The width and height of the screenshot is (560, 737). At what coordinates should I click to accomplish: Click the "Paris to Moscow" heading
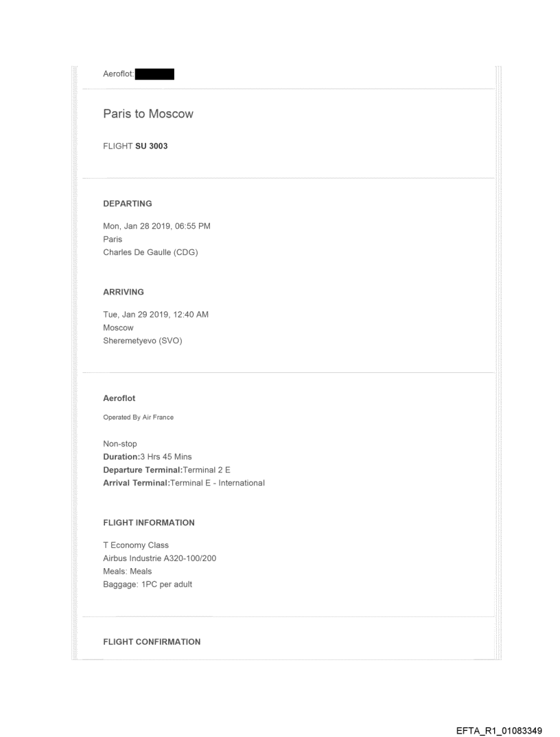click(x=148, y=114)
